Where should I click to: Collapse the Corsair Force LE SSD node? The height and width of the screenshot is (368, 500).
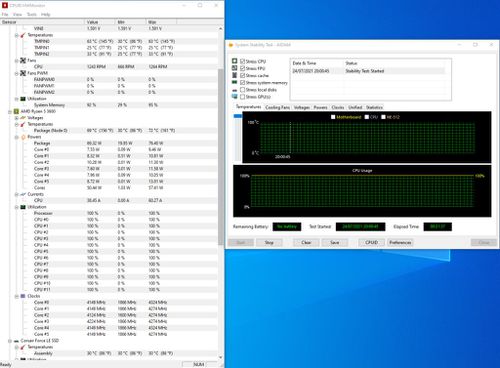pyautogui.click(x=10, y=341)
